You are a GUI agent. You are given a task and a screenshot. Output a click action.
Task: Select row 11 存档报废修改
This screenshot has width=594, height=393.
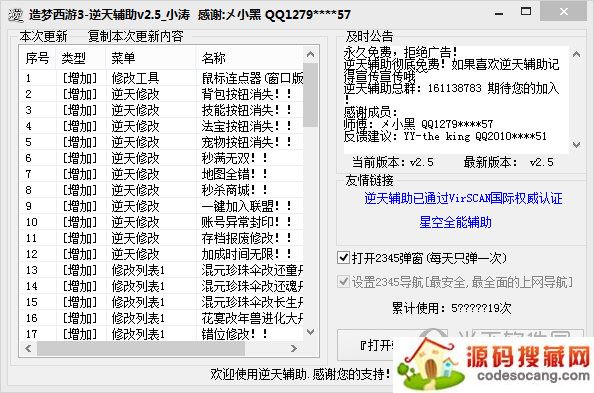coord(162,238)
